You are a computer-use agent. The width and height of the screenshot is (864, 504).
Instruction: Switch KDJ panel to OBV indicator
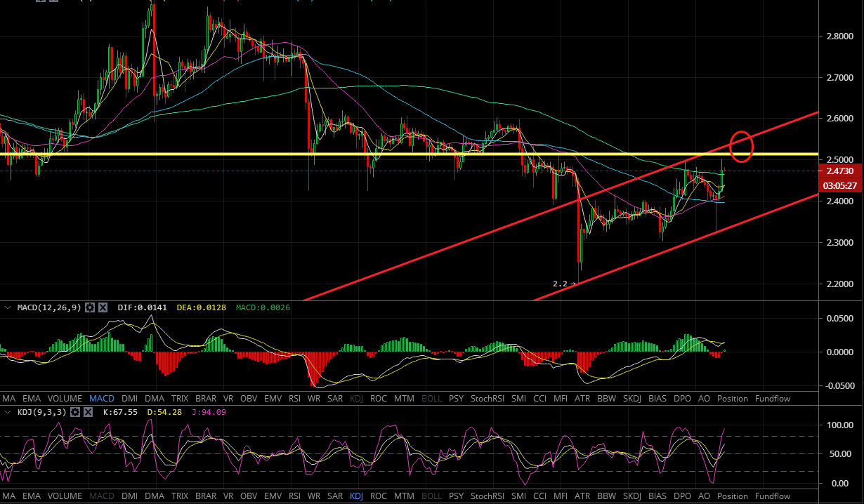click(x=249, y=496)
